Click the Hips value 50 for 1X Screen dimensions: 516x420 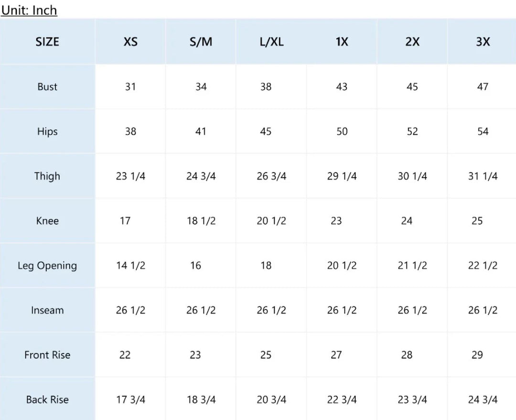342,131
